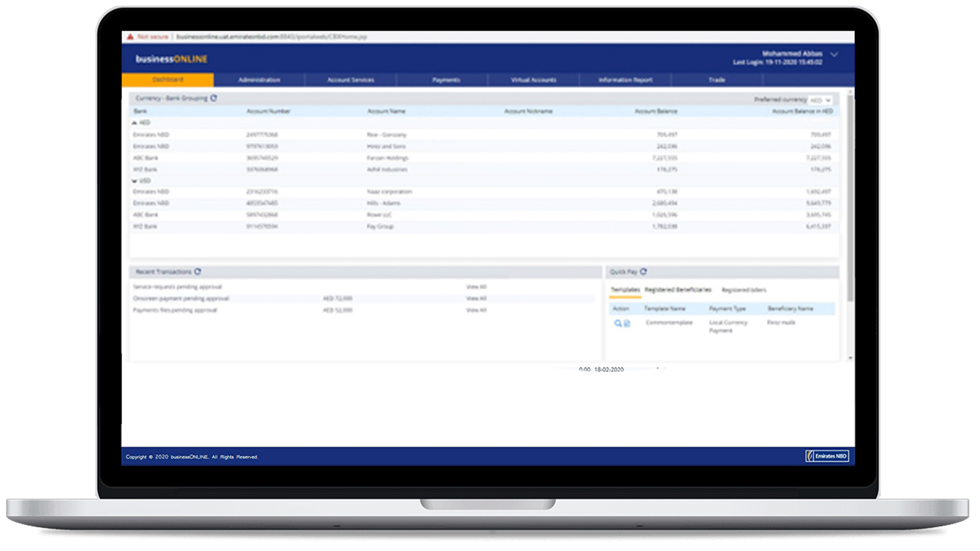
Task: Open the Account Services tab
Action: [350, 80]
